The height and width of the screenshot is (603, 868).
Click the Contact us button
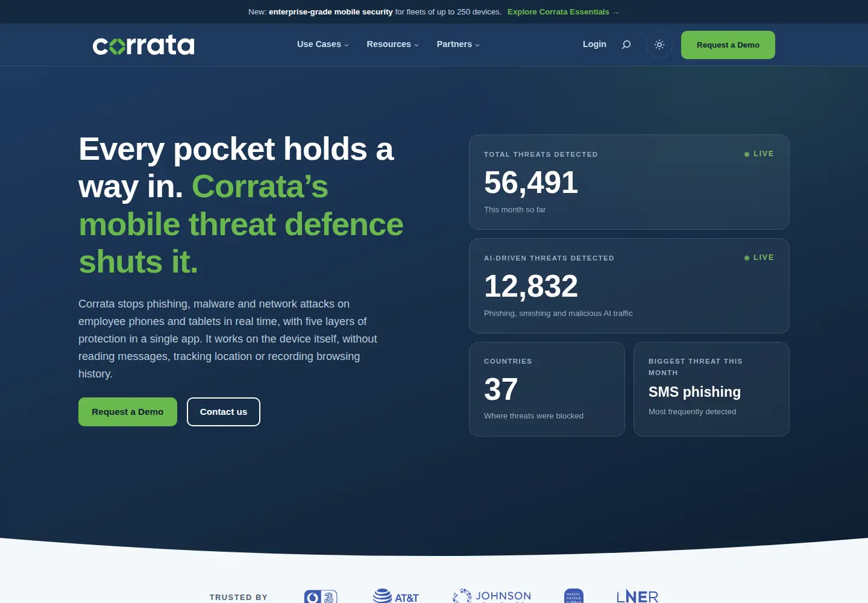point(224,412)
